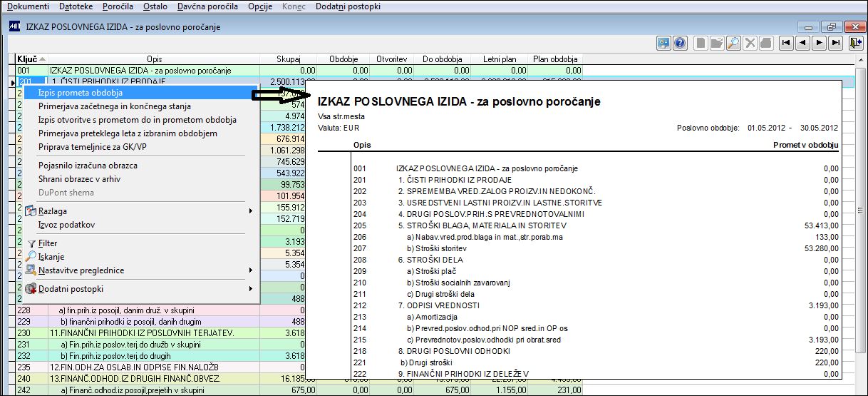Click the blue help question mark icon
This screenshot has width=868, height=396.
click(x=680, y=43)
